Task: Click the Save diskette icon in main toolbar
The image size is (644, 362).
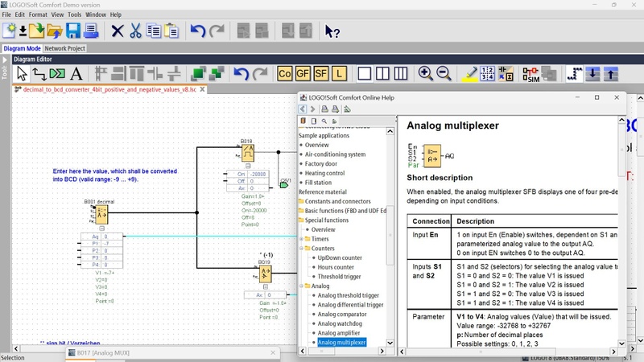Action: pyautogui.click(x=73, y=31)
